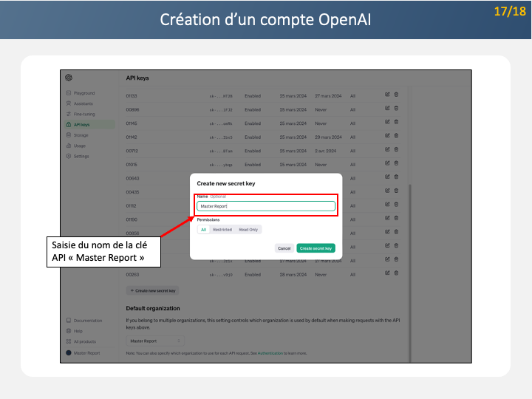
Task: Select the Storage sidebar item
Action: 81,135
